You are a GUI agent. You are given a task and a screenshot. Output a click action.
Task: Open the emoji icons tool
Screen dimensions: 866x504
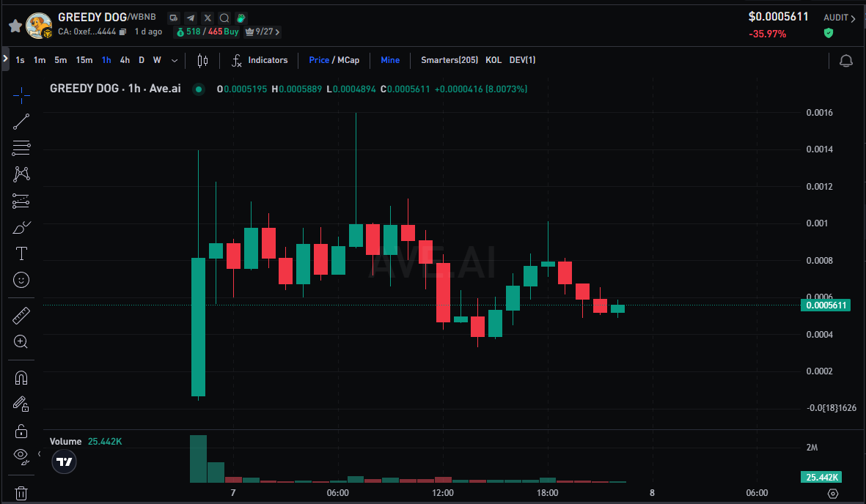(x=21, y=280)
